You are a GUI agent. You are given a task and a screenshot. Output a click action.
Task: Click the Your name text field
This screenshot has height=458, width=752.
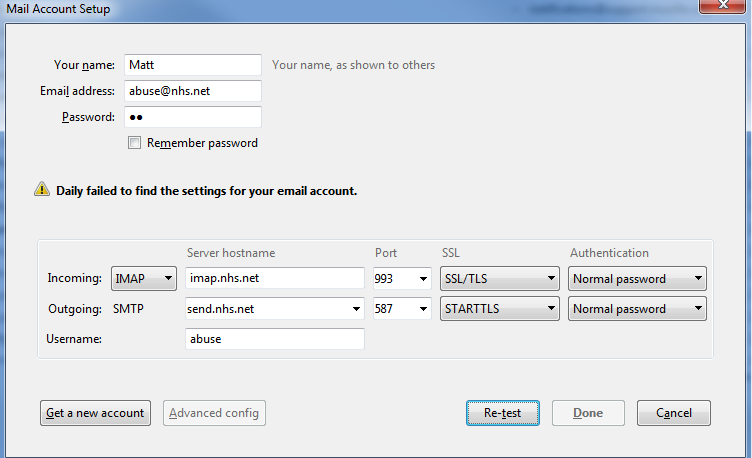click(193, 65)
